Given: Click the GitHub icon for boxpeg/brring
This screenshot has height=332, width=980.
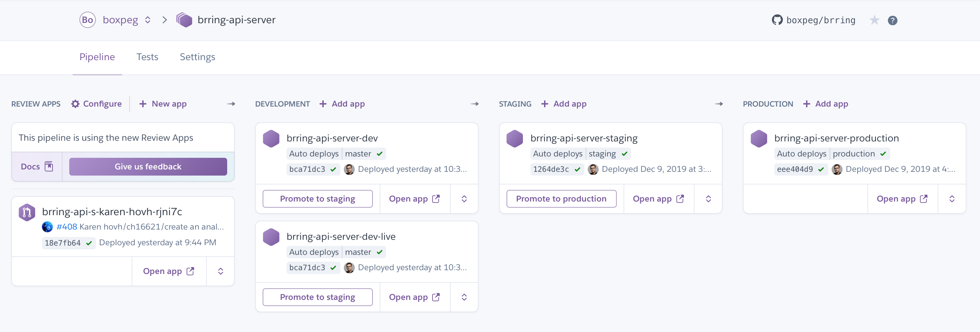Looking at the screenshot, I should [x=777, y=20].
